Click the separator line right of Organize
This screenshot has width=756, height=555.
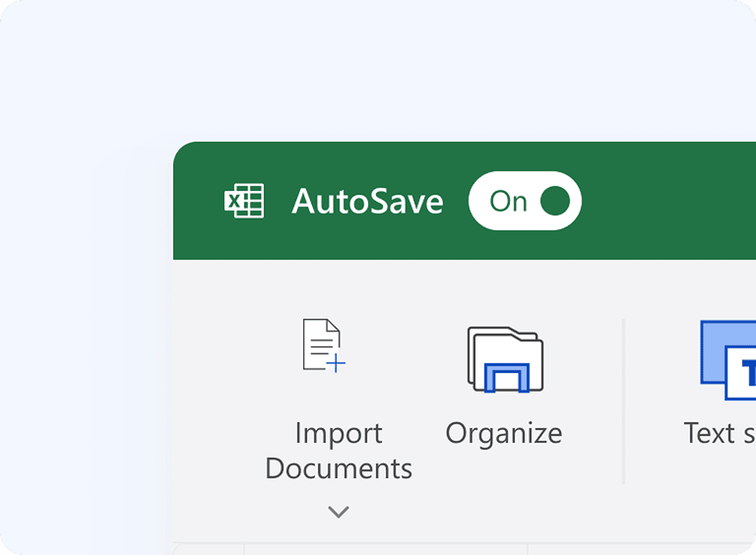tap(624, 402)
